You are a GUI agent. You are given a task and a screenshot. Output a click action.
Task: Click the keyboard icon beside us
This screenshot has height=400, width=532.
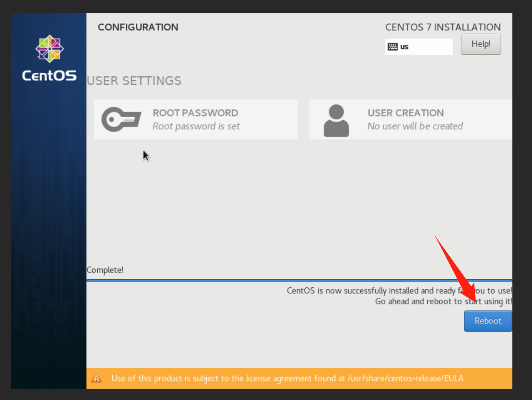393,47
